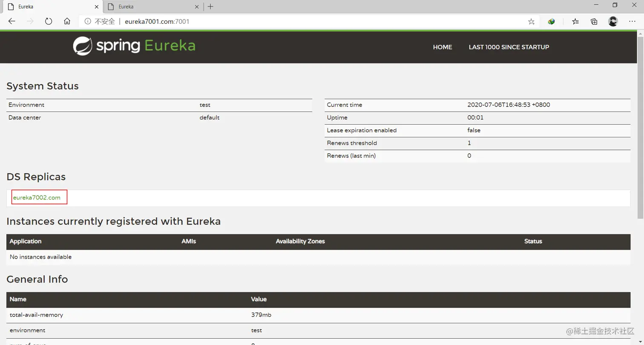This screenshot has width=644, height=345.
Task: Click the 'System Status' heading
Action: (x=43, y=86)
